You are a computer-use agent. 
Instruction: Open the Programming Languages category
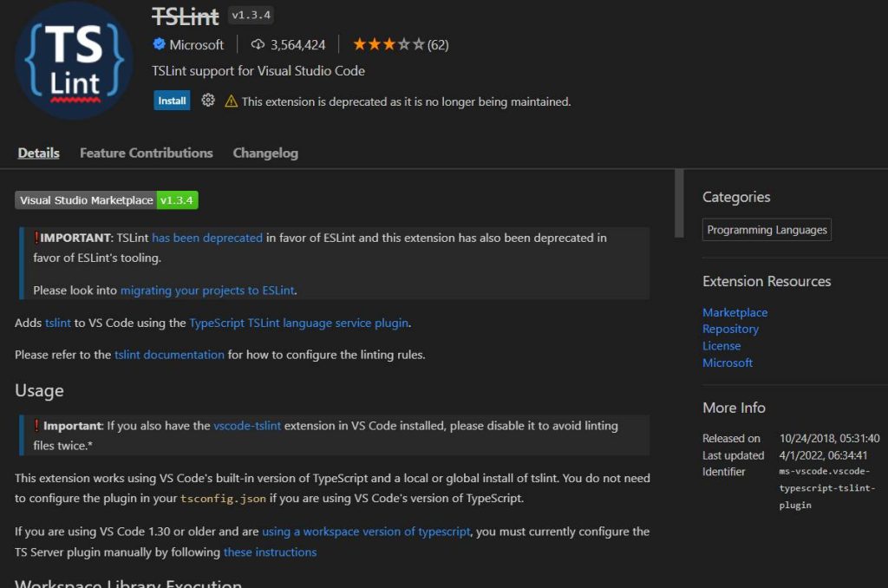tap(766, 229)
